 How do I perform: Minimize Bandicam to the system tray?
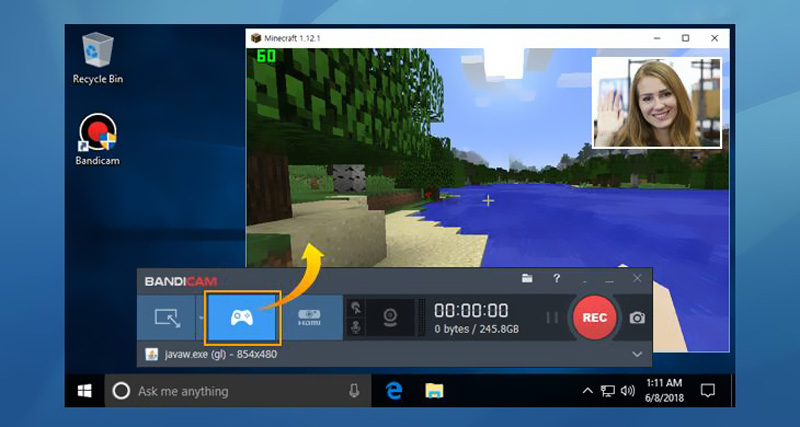click(585, 281)
